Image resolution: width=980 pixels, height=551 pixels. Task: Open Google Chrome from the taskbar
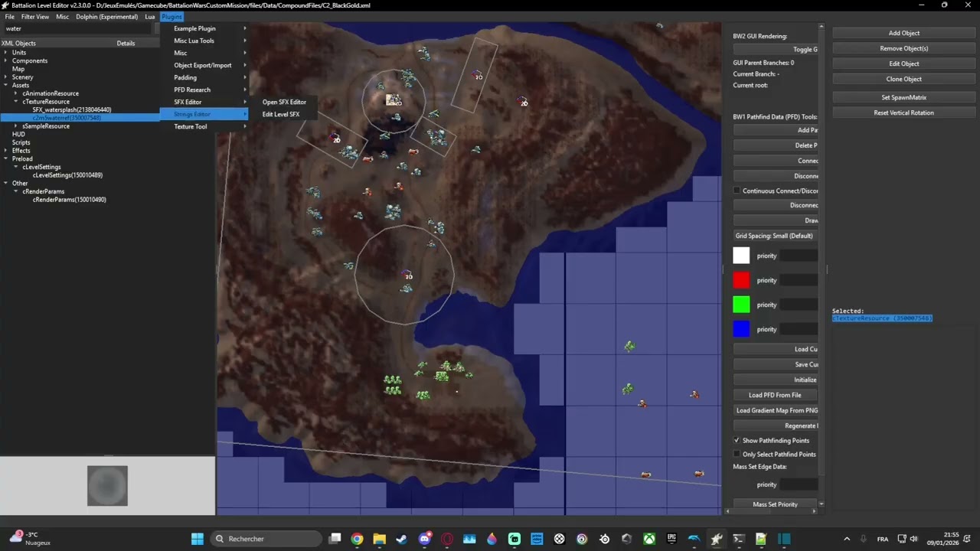pos(357,539)
